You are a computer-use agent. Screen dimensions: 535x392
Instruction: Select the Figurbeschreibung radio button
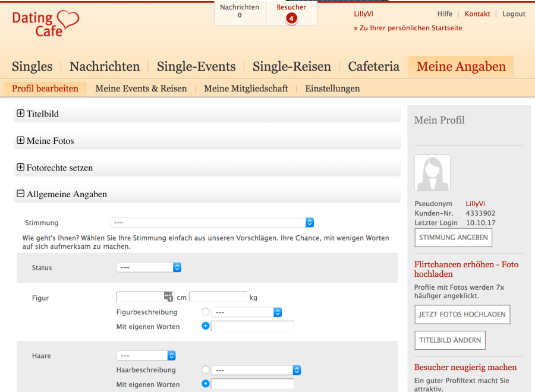tap(206, 312)
